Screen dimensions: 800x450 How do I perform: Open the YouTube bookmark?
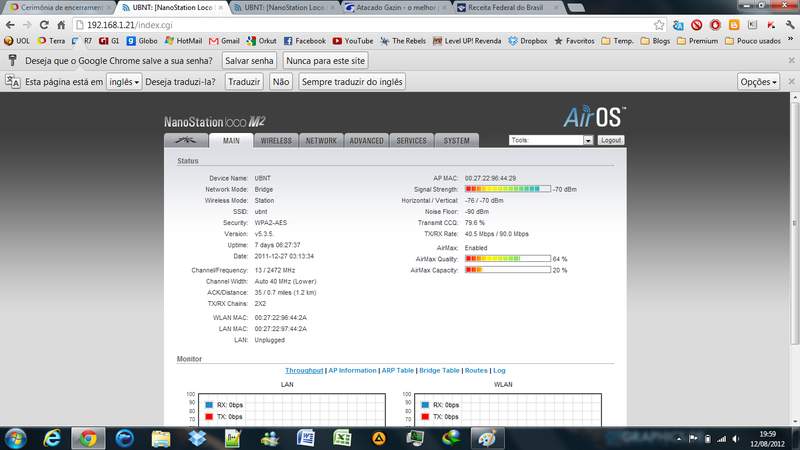[x=353, y=41]
